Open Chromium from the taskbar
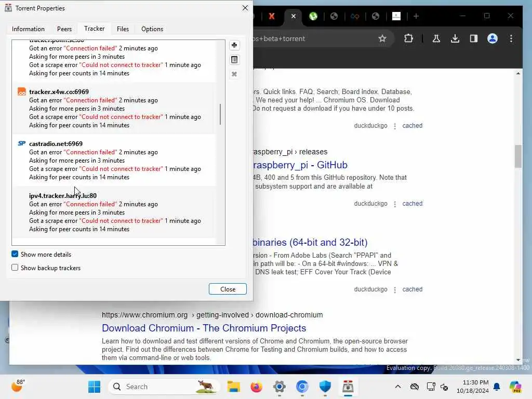Image resolution: width=532 pixels, height=399 pixels. pyautogui.click(x=302, y=387)
